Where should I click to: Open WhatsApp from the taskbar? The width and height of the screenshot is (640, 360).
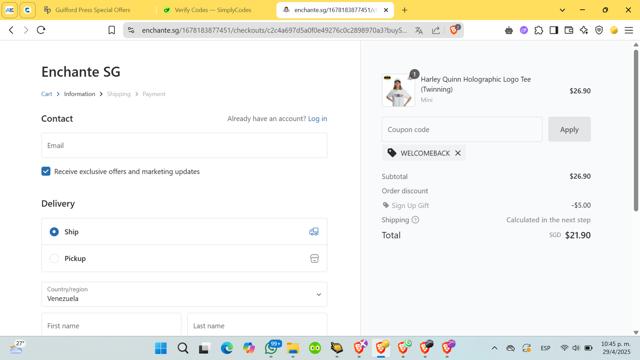[271, 348]
